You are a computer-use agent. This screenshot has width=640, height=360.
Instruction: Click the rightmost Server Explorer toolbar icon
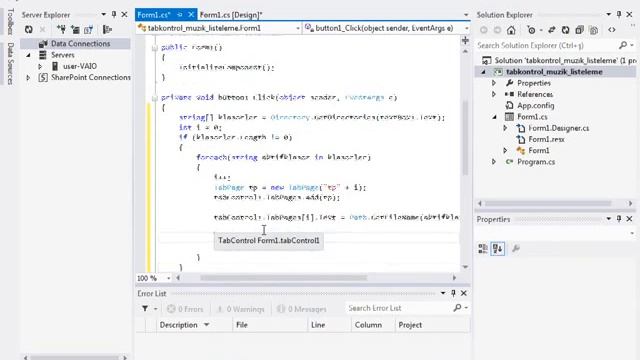point(107,29)
